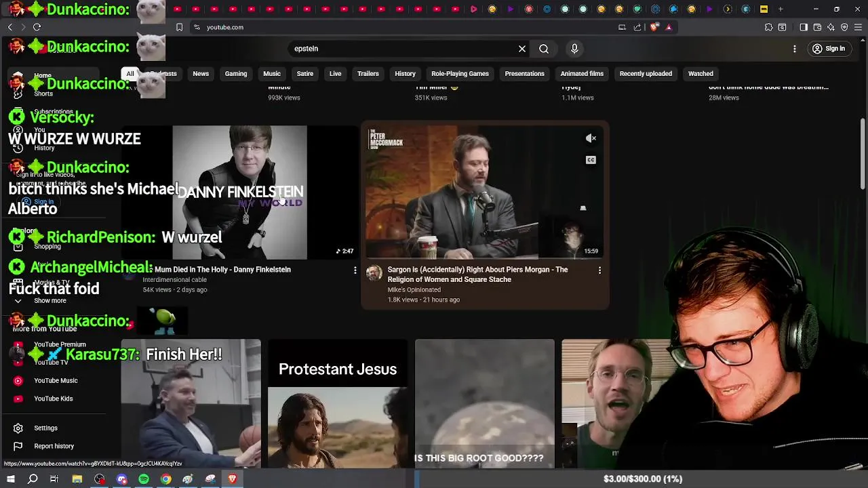868x488 pixels.
Task: Click the $3.00/$300.00 donation goal bar
Action: point(642,479)
